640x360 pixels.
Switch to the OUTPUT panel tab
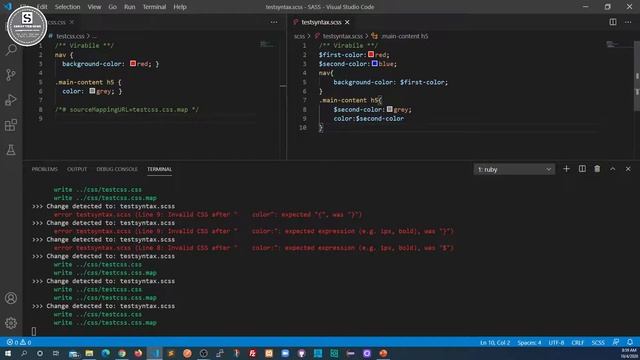coord(77,169)
